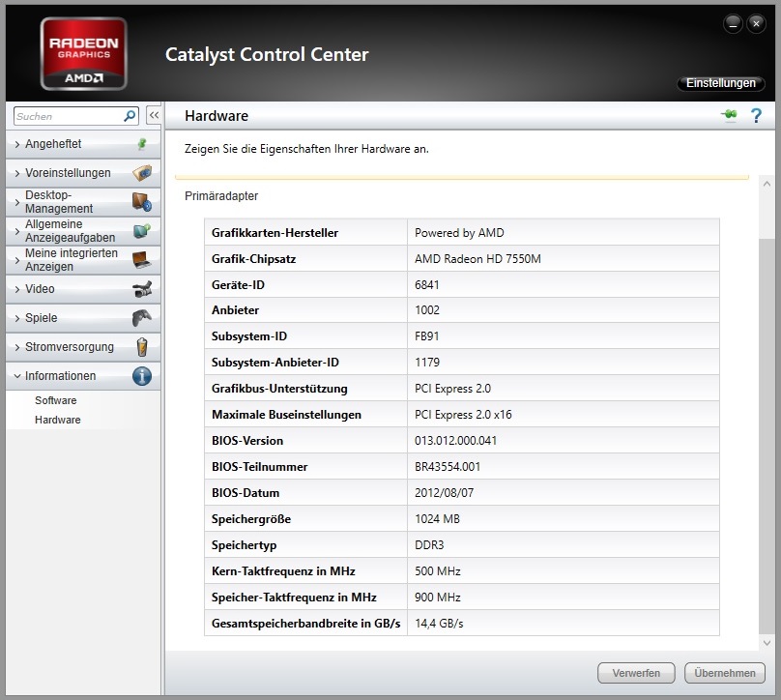Viewport: 781px width, 700px height.
Task: Click the Desktop-Management icon
Action: (142, 202)
